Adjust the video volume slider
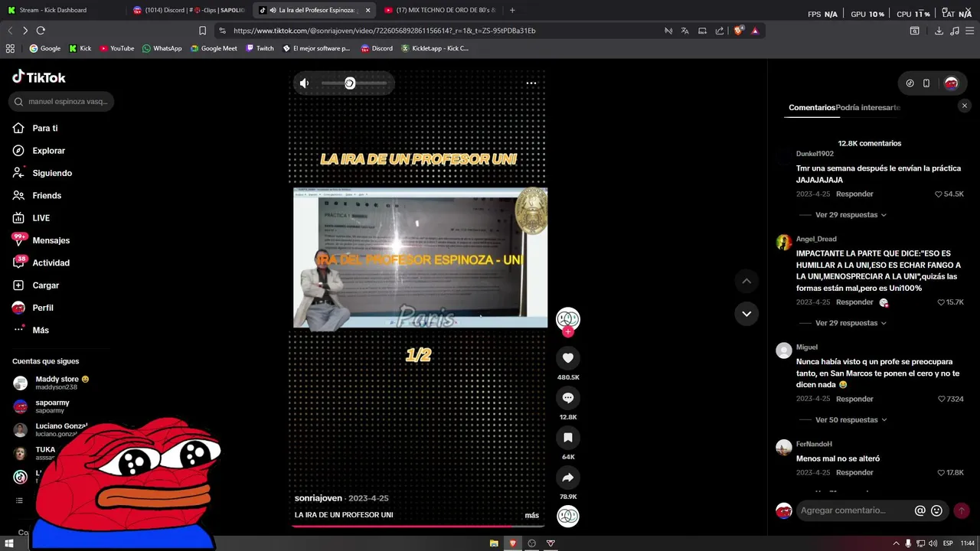The image size is (980, 551). [354, 83]
